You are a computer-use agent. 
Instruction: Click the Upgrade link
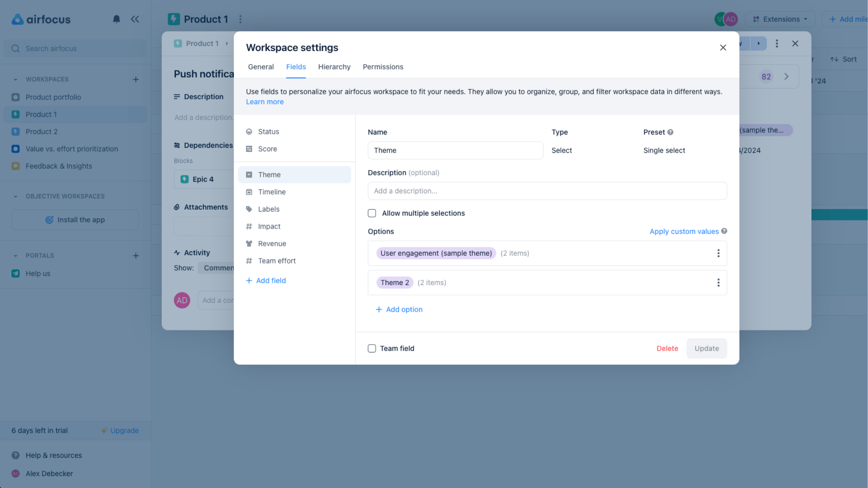tap(120, 430)
